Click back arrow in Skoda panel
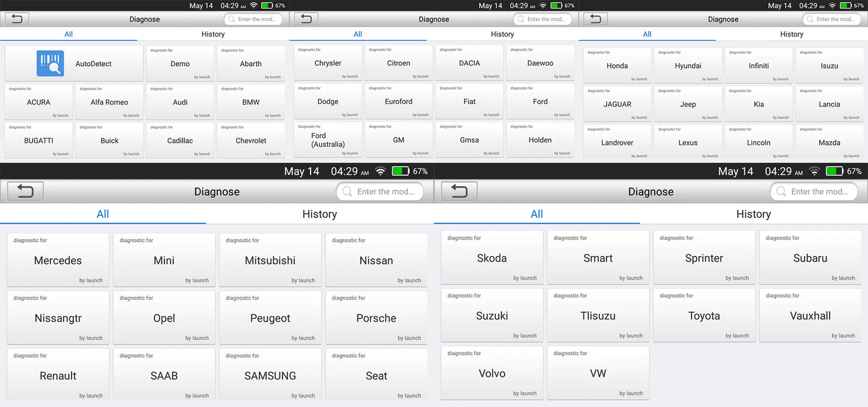Screen dimensions: 868x407 click(x=459, y=191)
